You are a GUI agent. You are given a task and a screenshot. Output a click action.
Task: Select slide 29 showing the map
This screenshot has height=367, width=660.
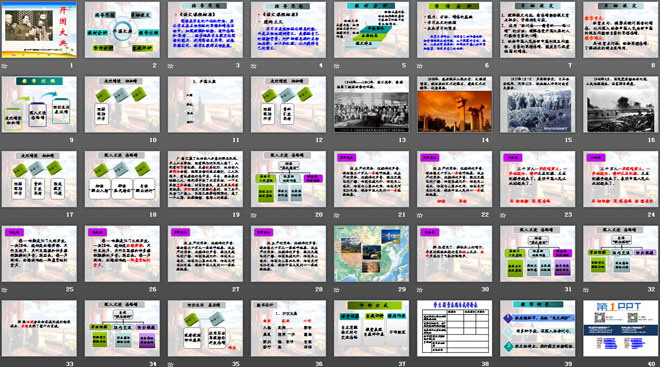[371, 254]
